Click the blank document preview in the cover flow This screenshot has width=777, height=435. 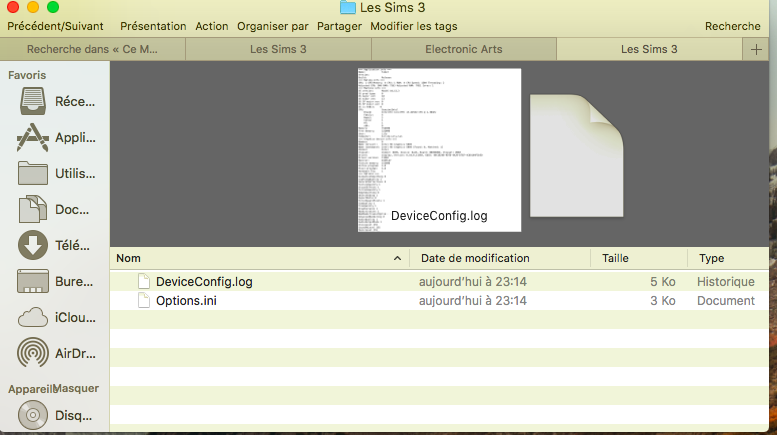coord(577,156)
